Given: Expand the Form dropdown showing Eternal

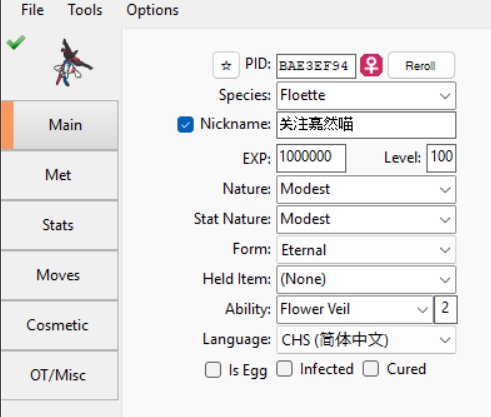Looking at the screenshot, I should pyautogui.click(x=366, y=250).
